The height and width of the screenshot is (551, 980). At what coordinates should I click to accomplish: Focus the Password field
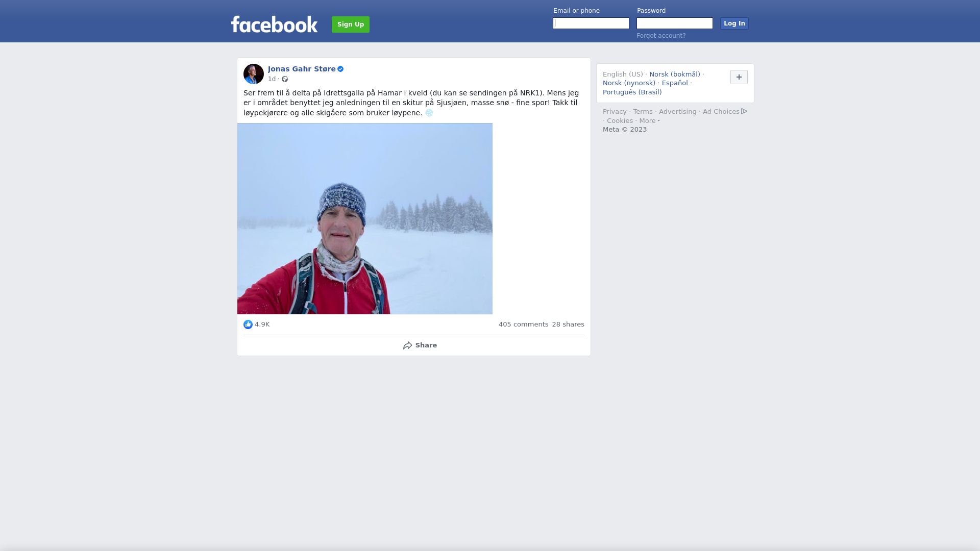point(675,23)
